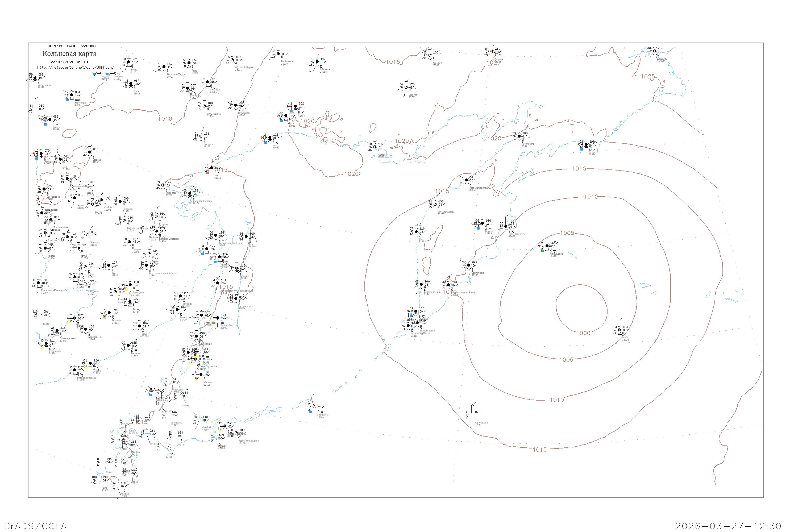Click the blue square under Ключи station
Screen dimensions: 798x532
coord(478,228)
